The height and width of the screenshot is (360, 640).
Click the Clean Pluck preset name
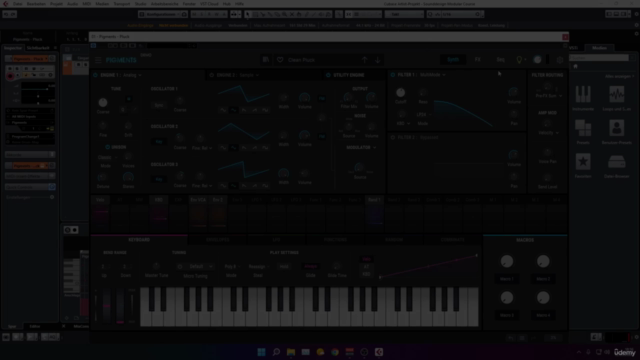click(x=301, y=60)
